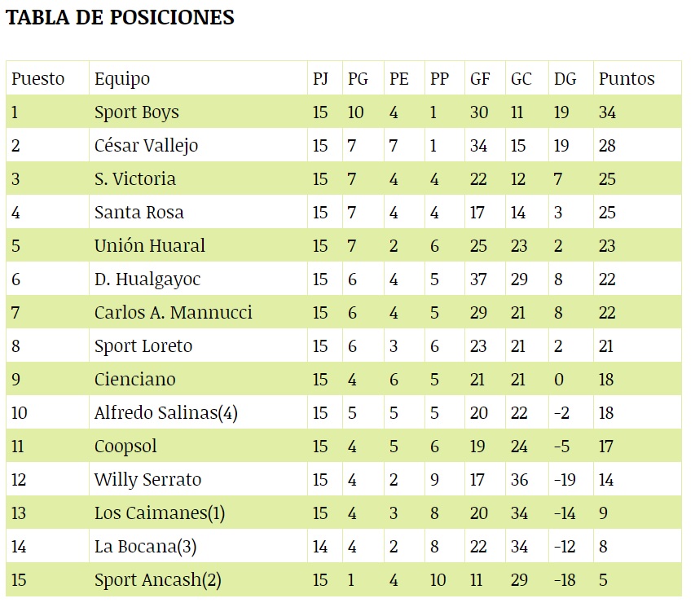The width and height of the screenshot is (695, 616).
Task: Click the Cienciano team name
Action: [x=134, y=380]
